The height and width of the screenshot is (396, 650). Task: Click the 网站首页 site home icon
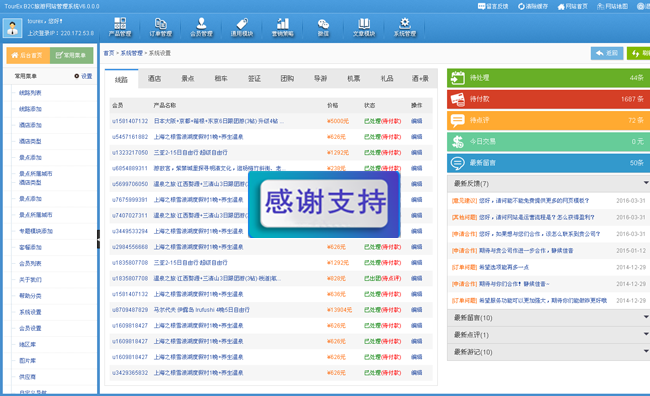point(561,6)
